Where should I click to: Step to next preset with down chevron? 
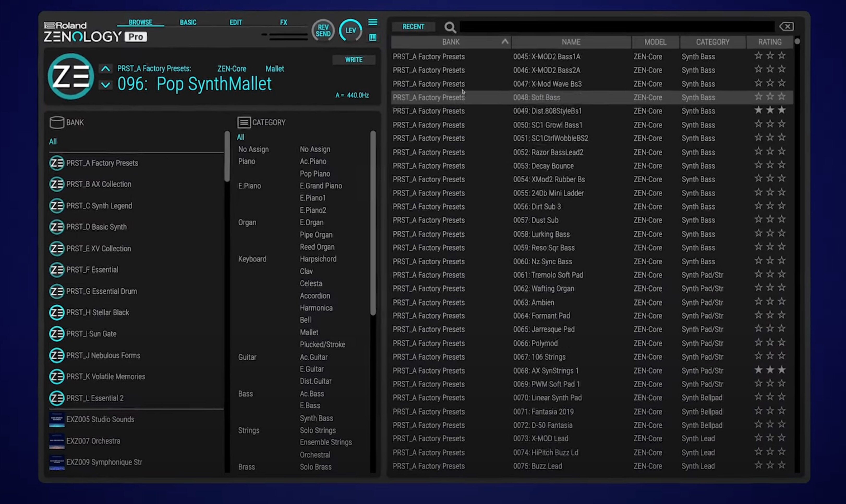coord(106,85)
